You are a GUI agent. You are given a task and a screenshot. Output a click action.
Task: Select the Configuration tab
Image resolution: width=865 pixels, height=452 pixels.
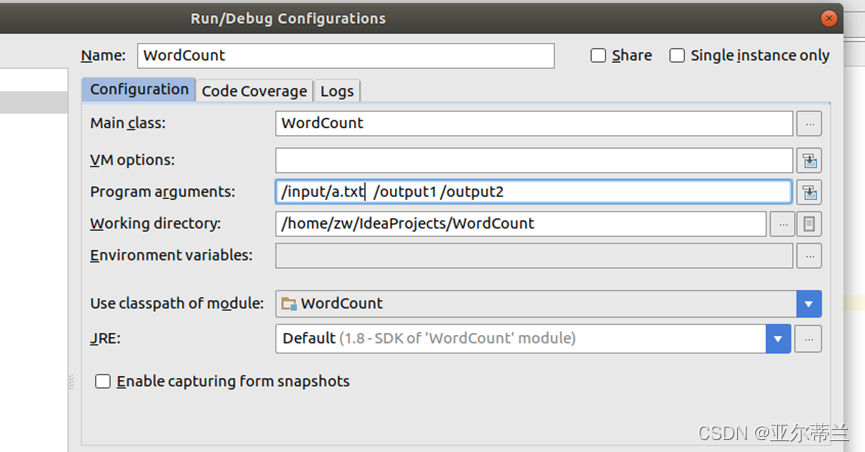coord(139,90)
